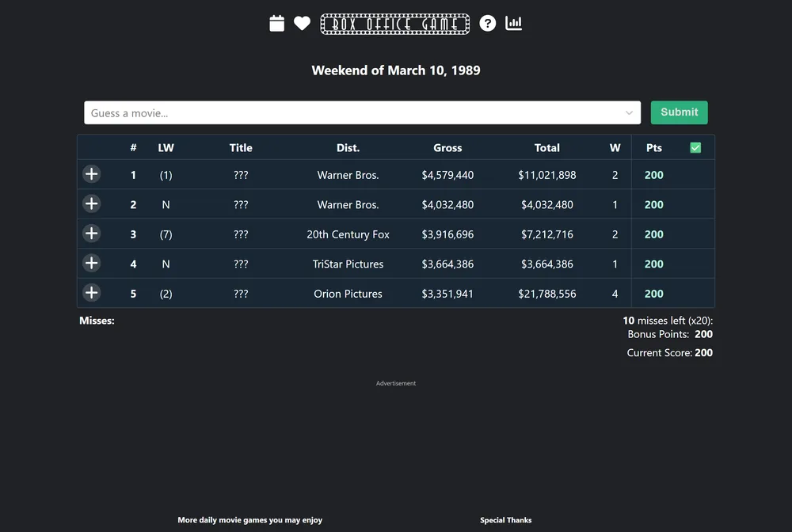Open the bar chart statistics icon
The image size is (792, 532).
tap(514, 23)
